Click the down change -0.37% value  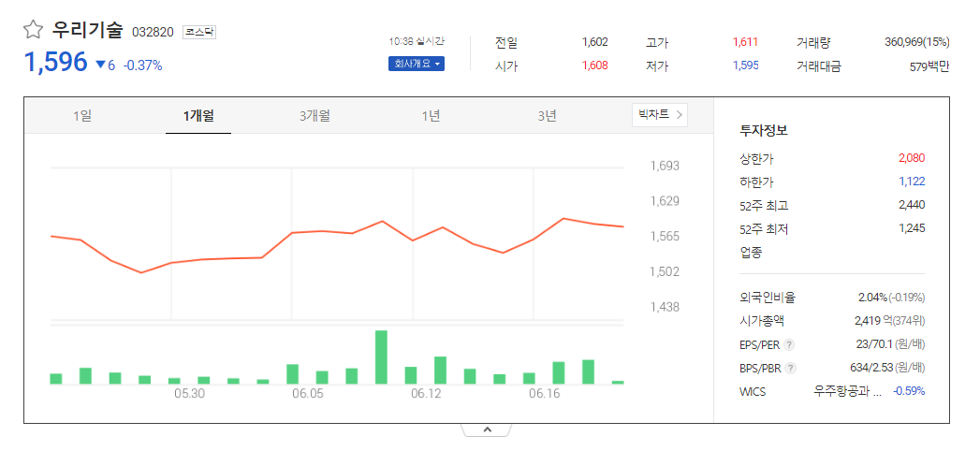coord(143,65)
